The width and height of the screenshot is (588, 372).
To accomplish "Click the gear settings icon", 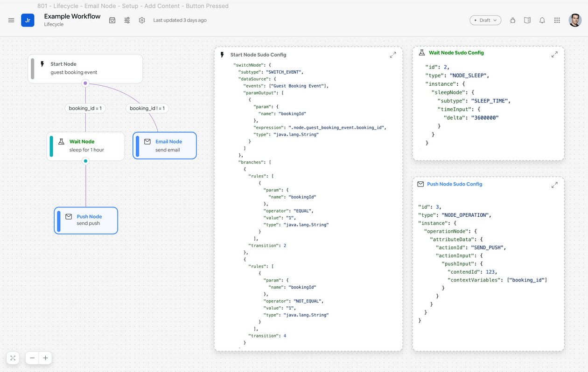I will click(x=142, y=20).
